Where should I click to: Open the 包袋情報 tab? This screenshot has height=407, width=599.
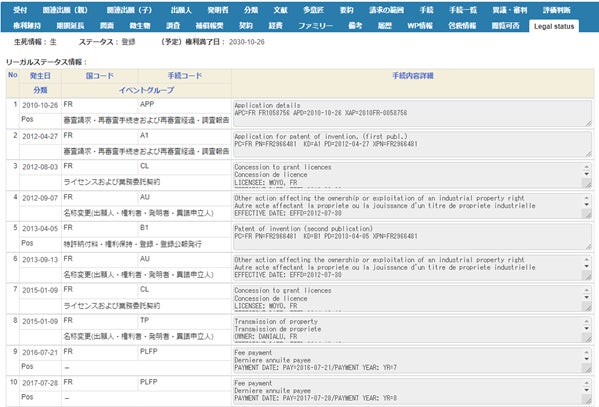click(462, 26)
